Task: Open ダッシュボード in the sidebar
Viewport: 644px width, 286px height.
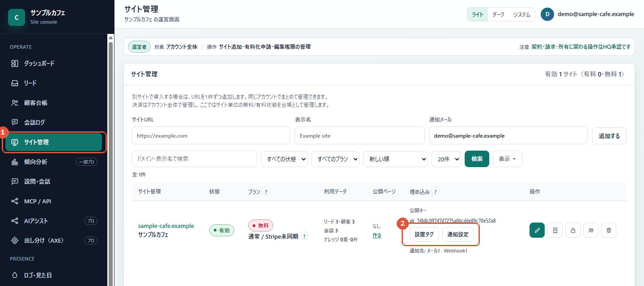Action: click(x=54, y=63)
